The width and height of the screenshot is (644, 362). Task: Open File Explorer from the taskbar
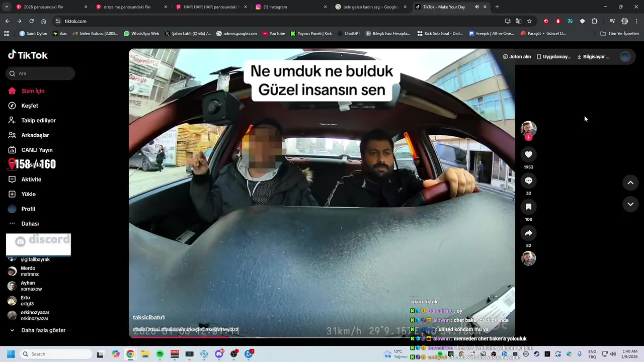(x=145, y=354)
